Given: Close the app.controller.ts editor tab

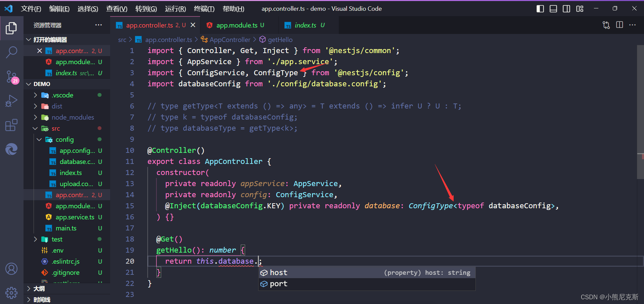Looking at the screenshot, I should coord(193,25).
